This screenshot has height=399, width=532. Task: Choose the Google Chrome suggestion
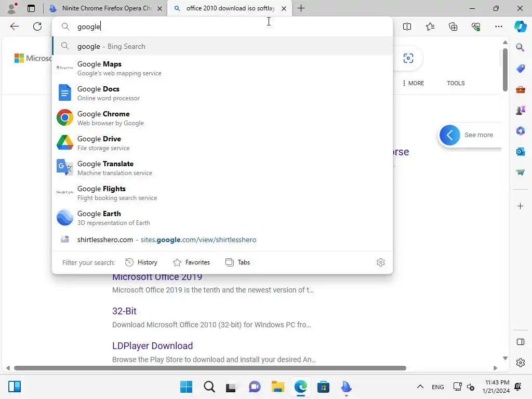coord(222,118)
